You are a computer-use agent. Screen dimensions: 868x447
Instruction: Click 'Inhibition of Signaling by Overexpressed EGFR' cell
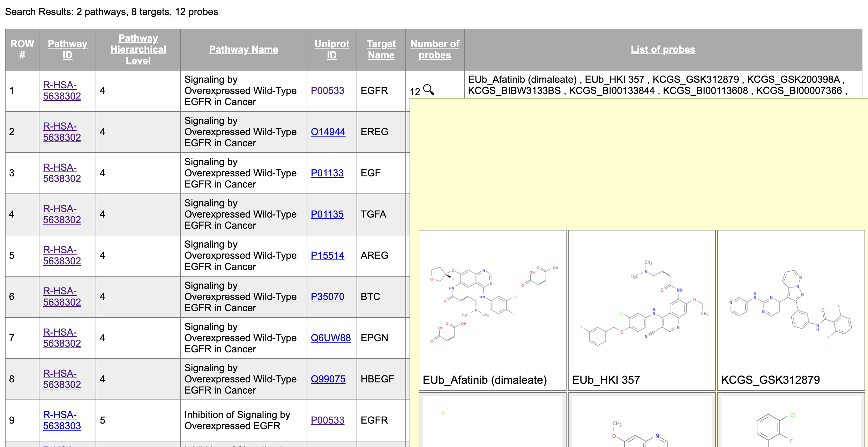[244, 420]
